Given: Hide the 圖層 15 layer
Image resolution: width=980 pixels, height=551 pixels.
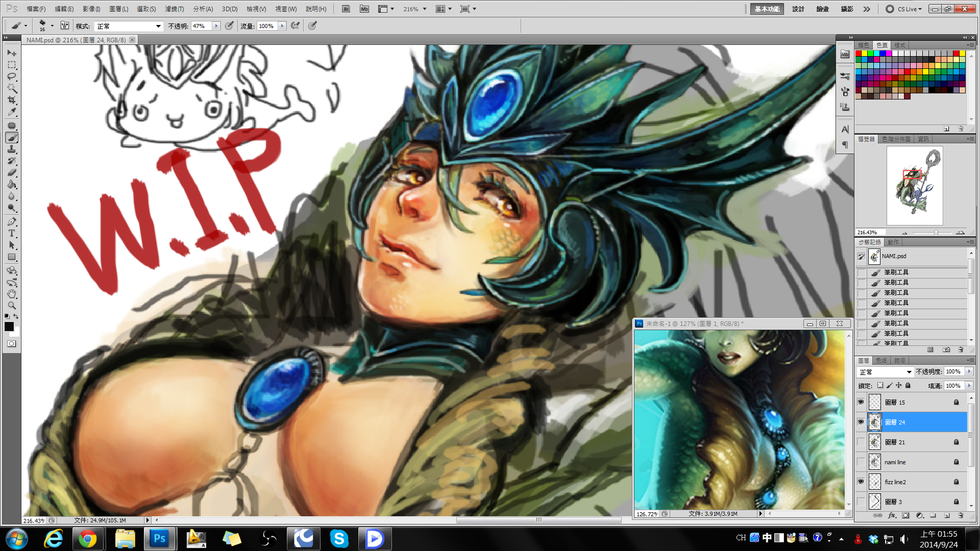Looking at the screenshot, I should (861, 402).
